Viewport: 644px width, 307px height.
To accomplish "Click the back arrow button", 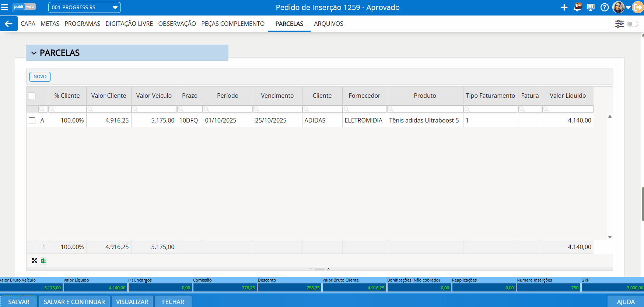I will [8, 24].
